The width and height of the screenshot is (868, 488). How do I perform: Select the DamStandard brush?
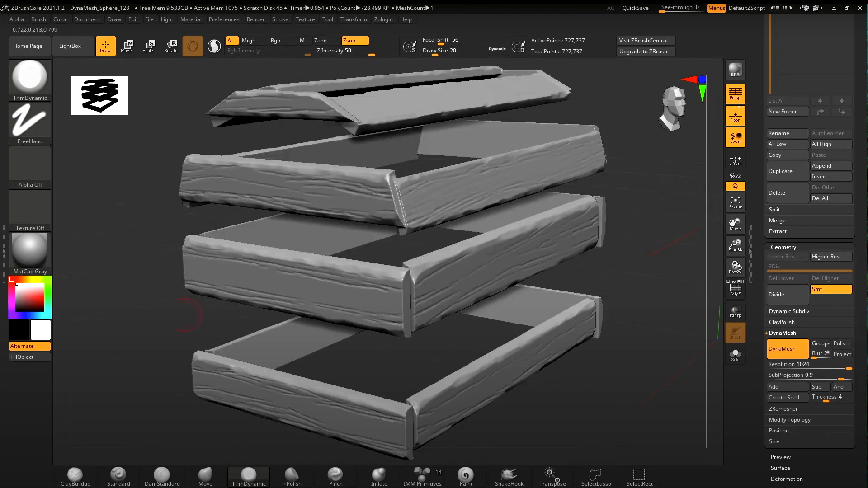coord(162,476)
